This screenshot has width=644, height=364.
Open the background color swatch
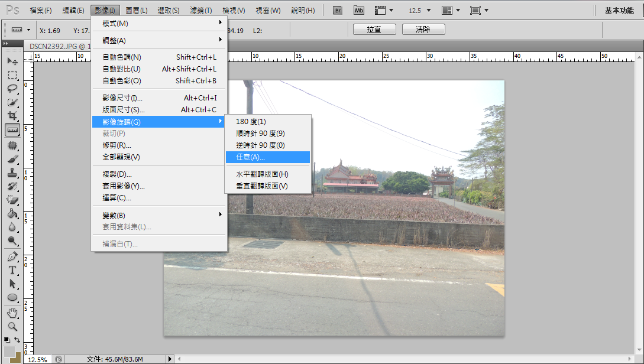pos(17,359)
